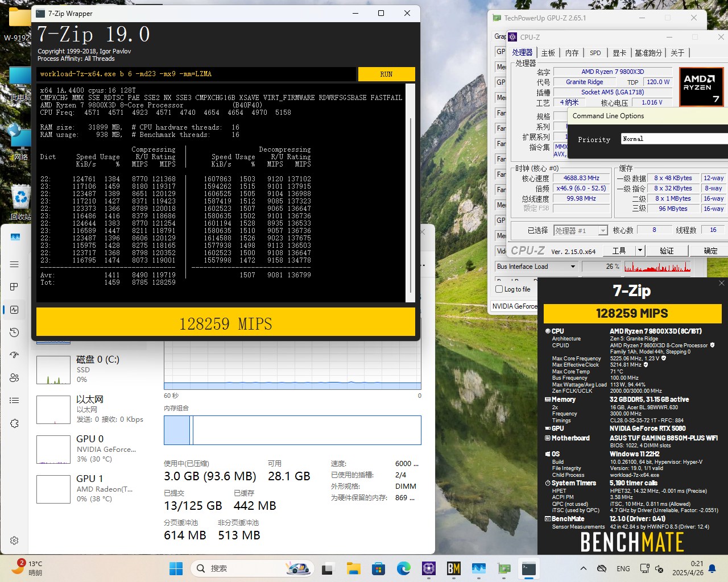The height and width of the screenshot is (582, 728).
Task: Open Task Manager App history icon
Action: 14,332
